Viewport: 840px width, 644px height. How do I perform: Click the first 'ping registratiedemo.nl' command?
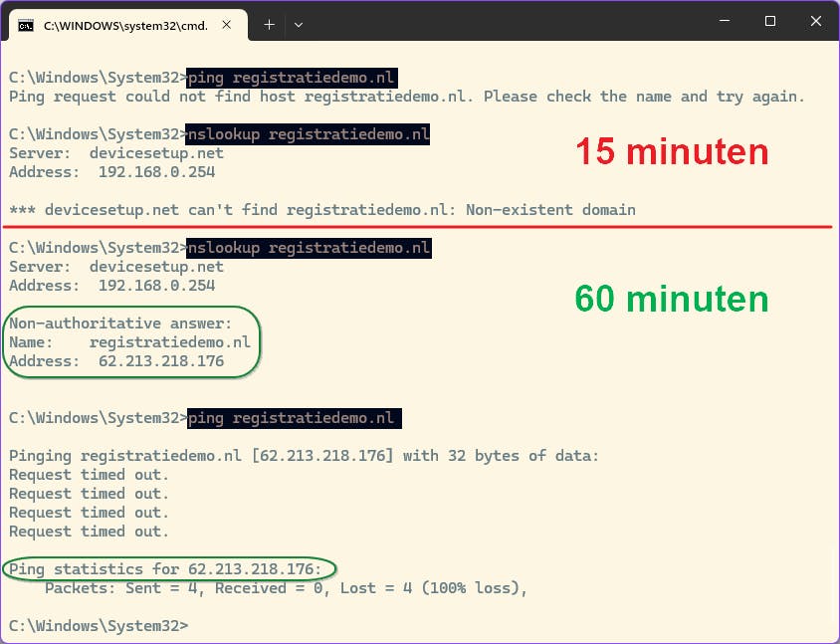[x=292, y=78]
